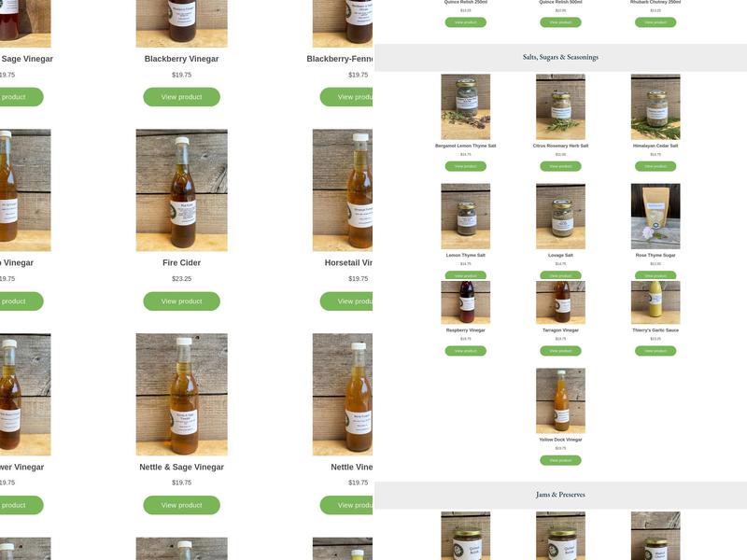Open the Fire Cider bottle image
Image resolution: width=747 pixels, height=560 pixels.
tap(181, 190)
